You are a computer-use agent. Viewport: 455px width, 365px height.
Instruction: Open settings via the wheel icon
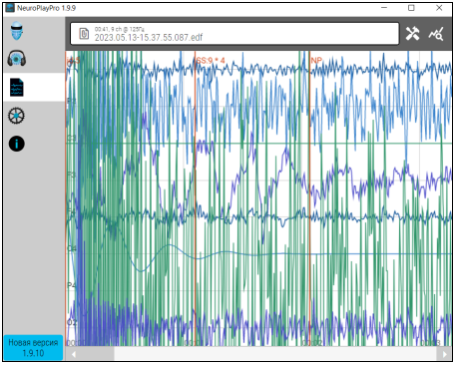click(x=16, y=116)
